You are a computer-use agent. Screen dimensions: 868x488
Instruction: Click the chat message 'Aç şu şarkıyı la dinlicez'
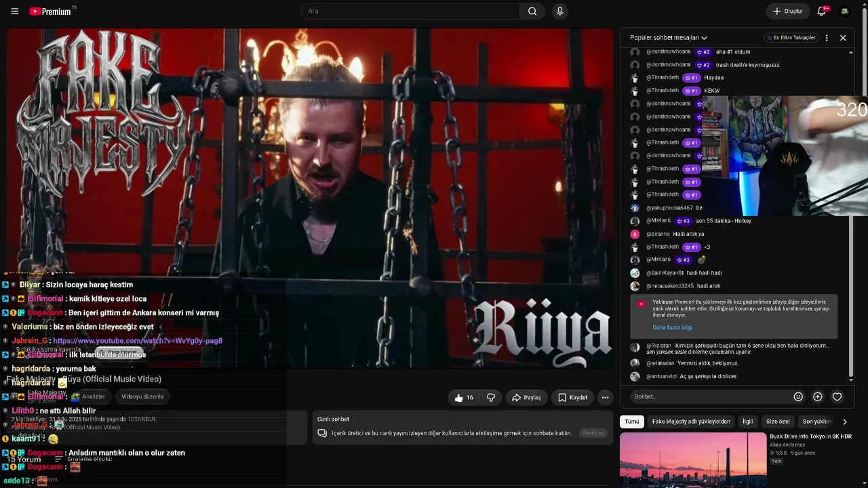[708, 376]
